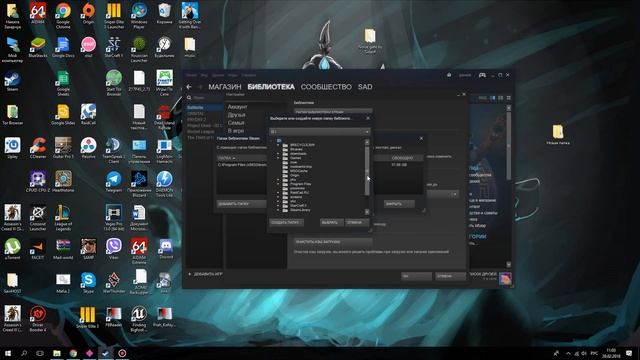This screenshot has height=360, width=640.
Task: Select the StarCraft II folder in tree
Action: [298, 206]
